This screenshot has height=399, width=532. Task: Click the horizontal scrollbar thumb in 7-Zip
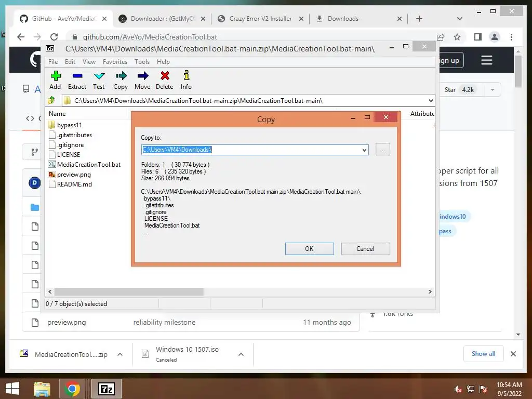(129, 292)
